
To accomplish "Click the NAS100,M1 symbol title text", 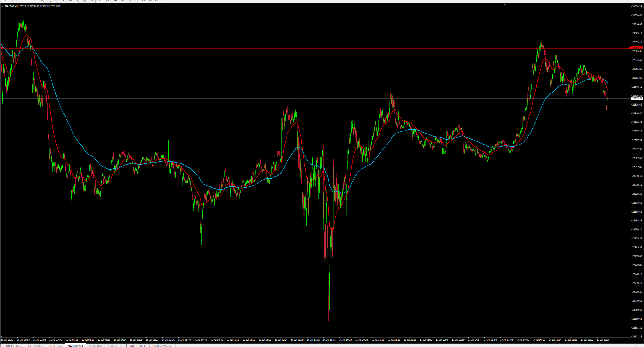I will tap(11, 6).
